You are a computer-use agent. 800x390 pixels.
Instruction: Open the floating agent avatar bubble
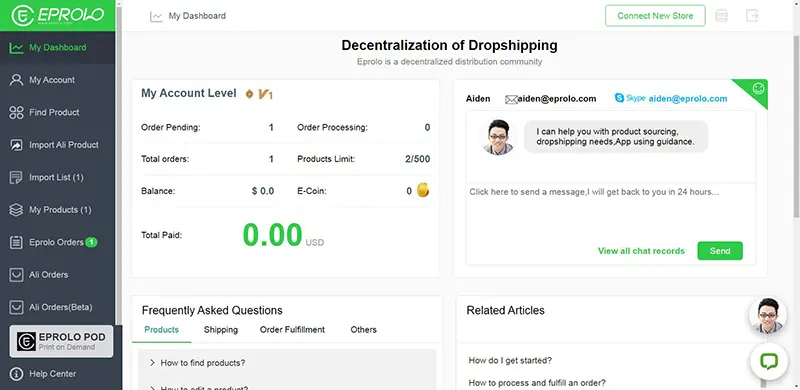[767, 316]
